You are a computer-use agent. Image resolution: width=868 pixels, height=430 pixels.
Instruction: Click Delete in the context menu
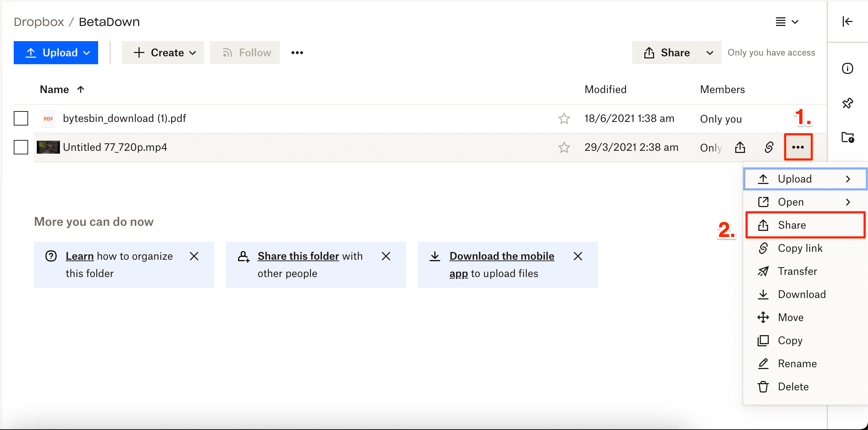pos(793,387)
